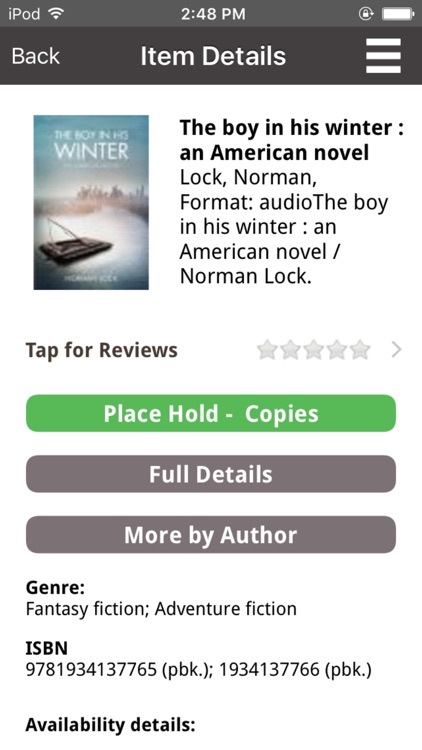
Task: Tap the battery indicator icon
Action: click(x=398, y=14)
